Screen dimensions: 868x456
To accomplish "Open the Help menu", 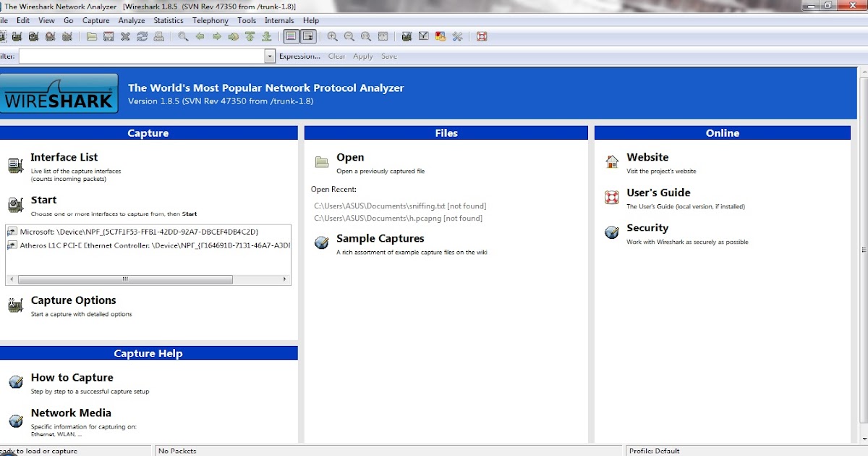I will (311, 21).
